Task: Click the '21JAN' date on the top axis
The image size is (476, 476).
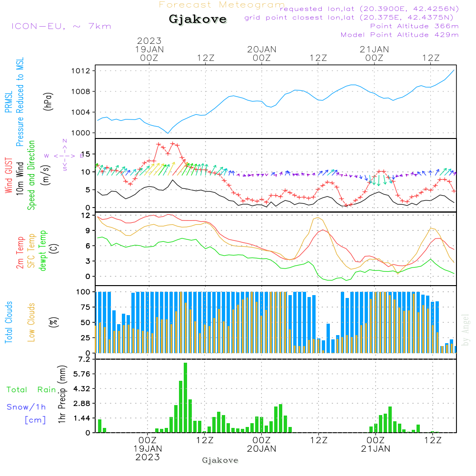Action: click(x=374, y=49)
